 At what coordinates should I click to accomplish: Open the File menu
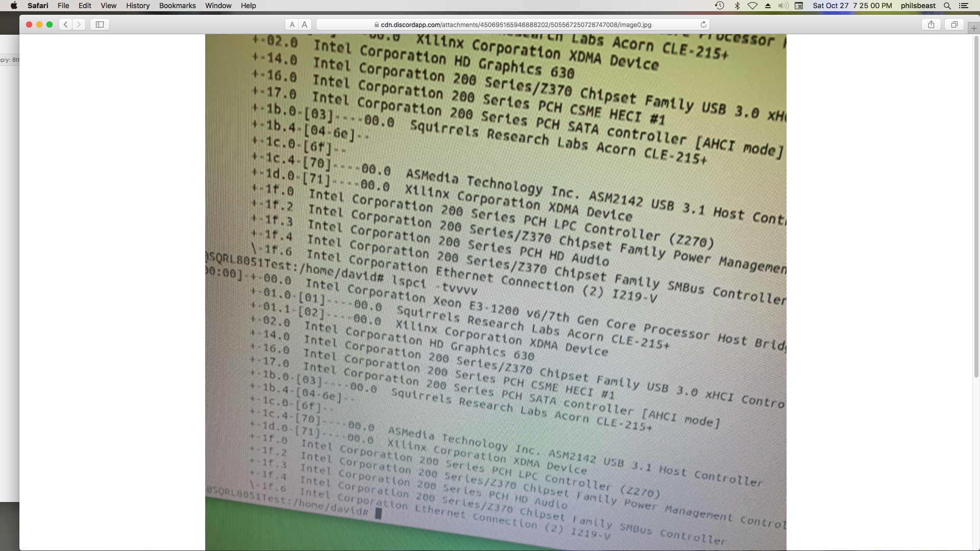coord(63,6)
